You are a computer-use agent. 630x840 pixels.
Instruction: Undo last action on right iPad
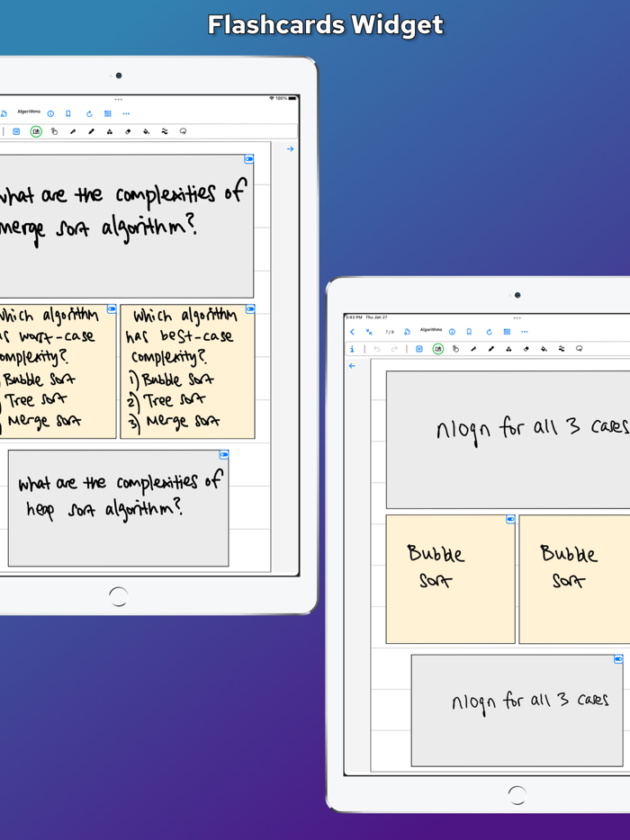click(377, 349)
